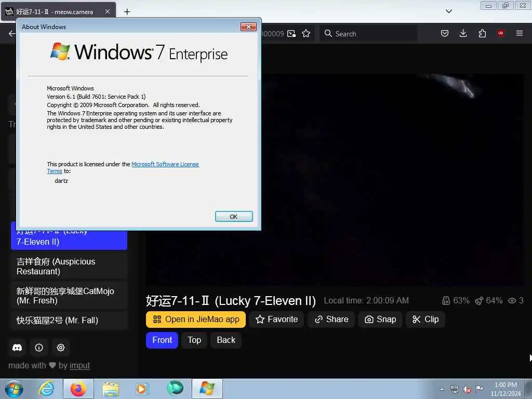
Task: Open Action Center flag icon
Action: coord(479,389)
